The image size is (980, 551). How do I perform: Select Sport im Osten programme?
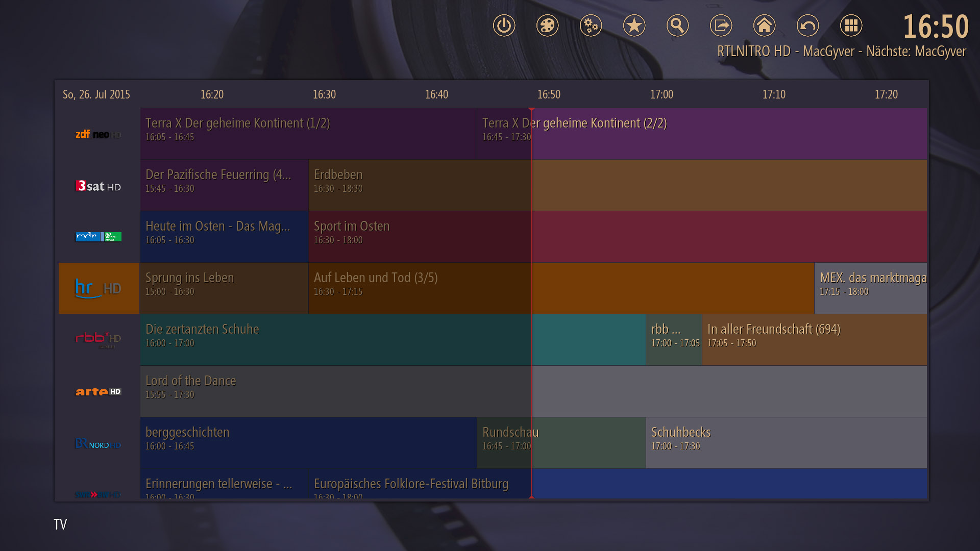tap(618, 237)
